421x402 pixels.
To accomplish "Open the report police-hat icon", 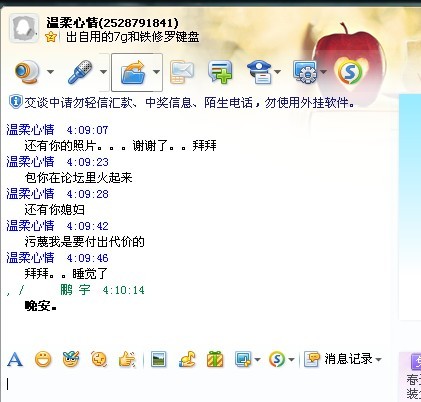I will click(x=260, y=72).
